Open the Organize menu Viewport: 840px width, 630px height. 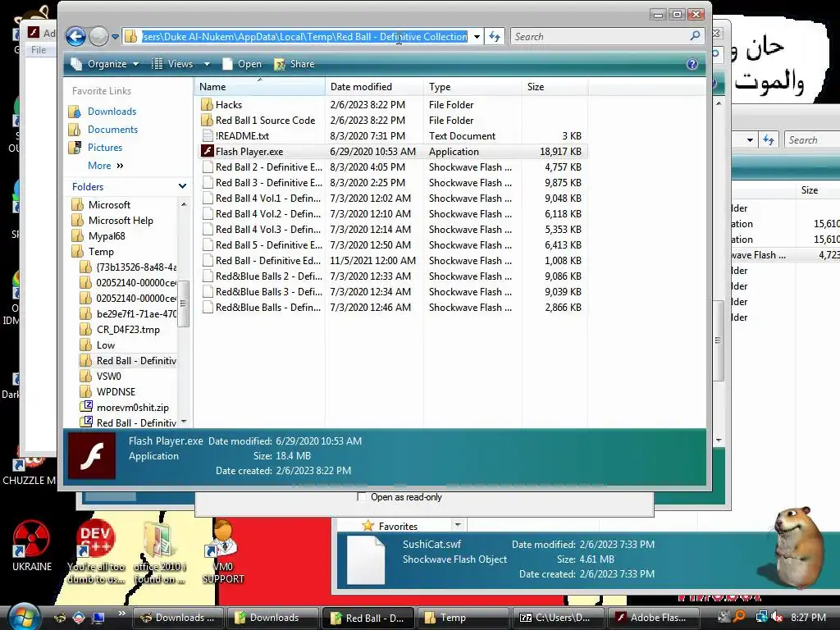[x=105, y=64]
